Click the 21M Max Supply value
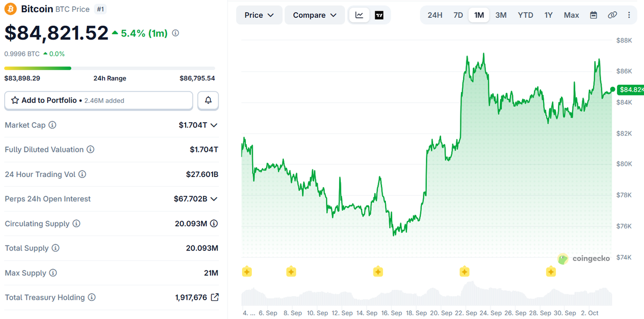The height and width of the screenshot is (319, 644). (x=211, y=273)
